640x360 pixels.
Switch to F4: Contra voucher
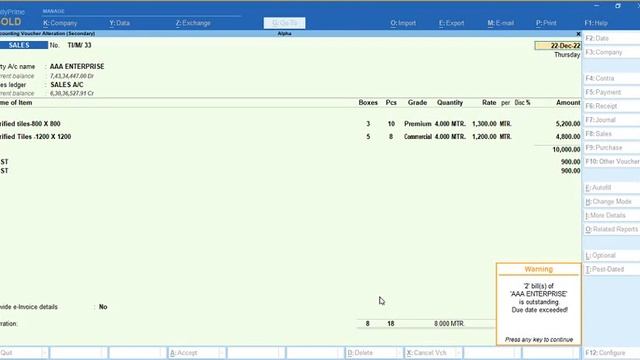pyautogui.click(x=611, y=78)
